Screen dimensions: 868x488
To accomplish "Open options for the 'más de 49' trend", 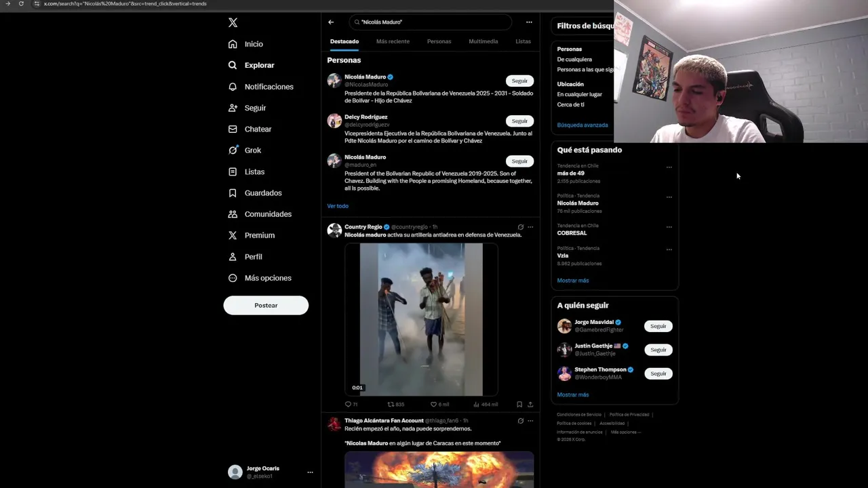I will [x=669, y=167].
